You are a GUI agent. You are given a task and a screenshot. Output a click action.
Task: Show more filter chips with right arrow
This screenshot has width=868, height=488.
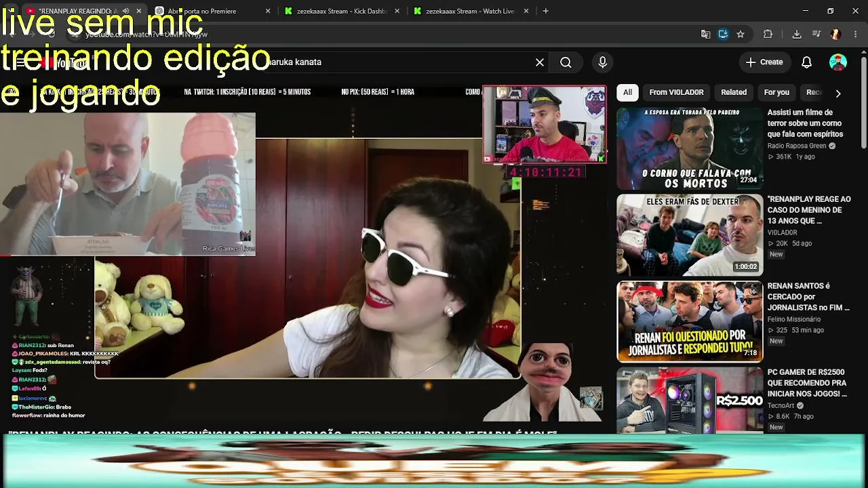coord(838,94)
